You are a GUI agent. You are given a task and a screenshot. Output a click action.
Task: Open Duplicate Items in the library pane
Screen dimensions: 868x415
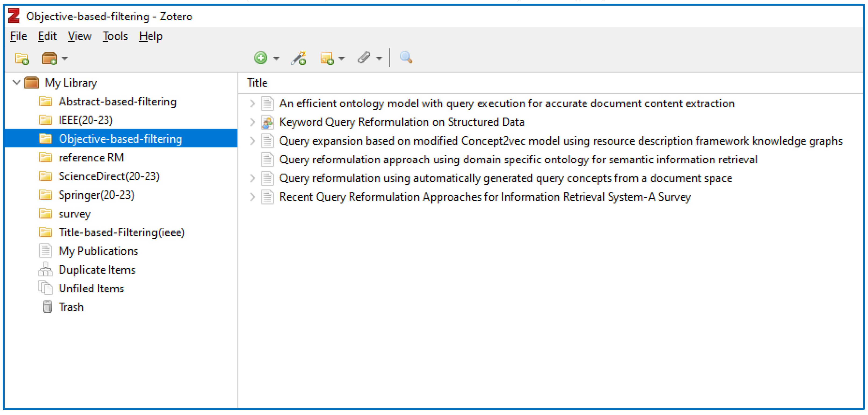97,270
